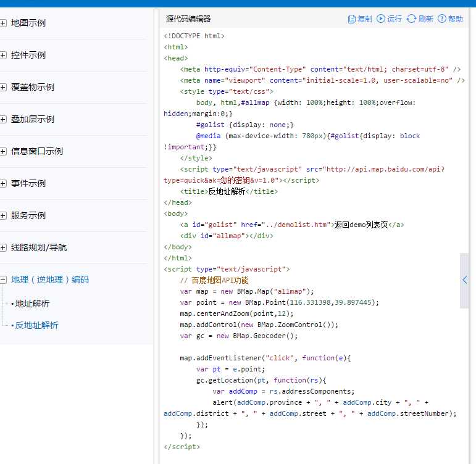
Task: Open the 叠加层示例 menu item
Action: [33, 119]
